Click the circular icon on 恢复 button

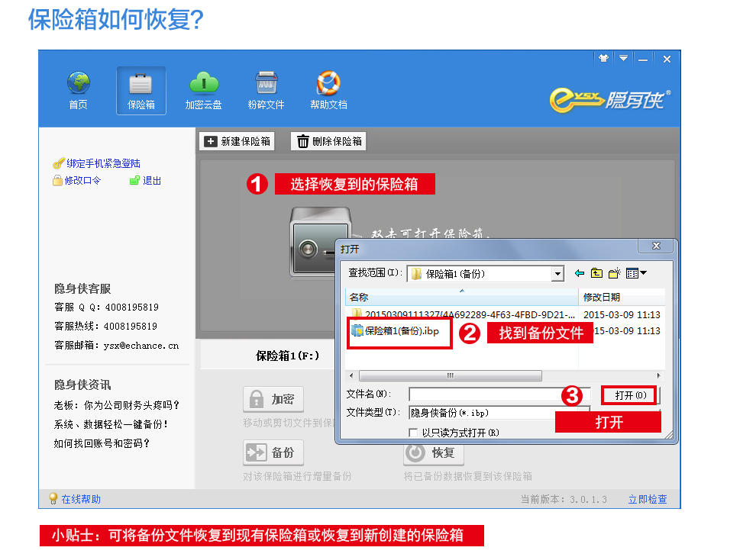pyautogui.click(x=415, y=453)
